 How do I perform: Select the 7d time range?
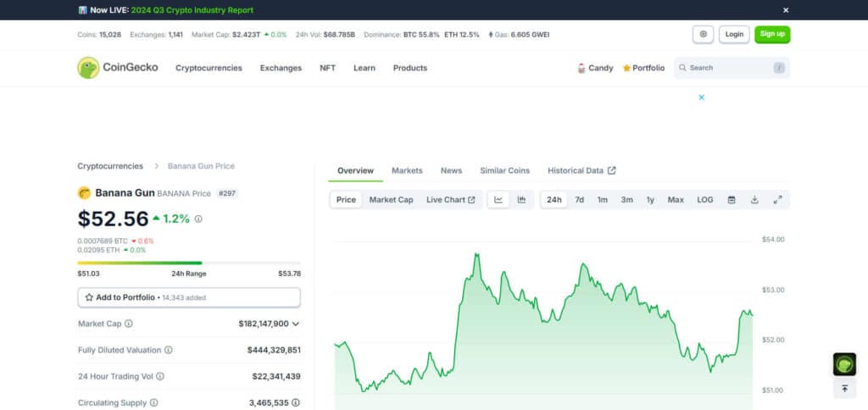[x=579, y=200]
